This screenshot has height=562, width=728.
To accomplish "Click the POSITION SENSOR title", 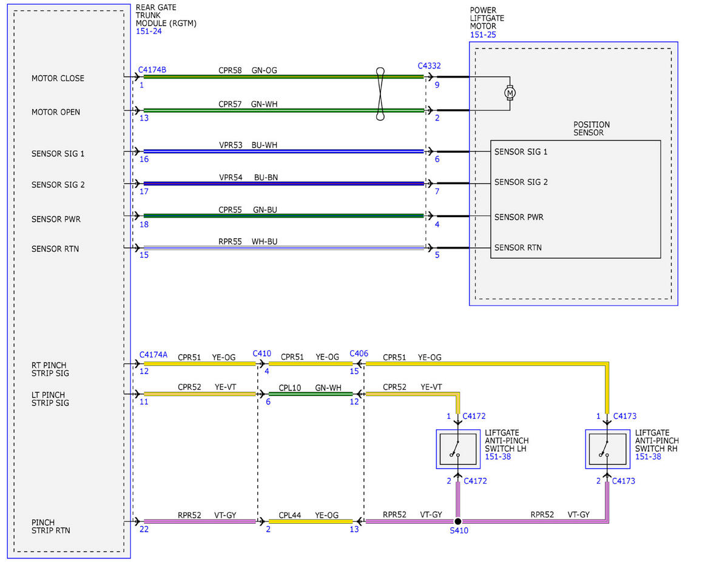I will coord(591,129).
